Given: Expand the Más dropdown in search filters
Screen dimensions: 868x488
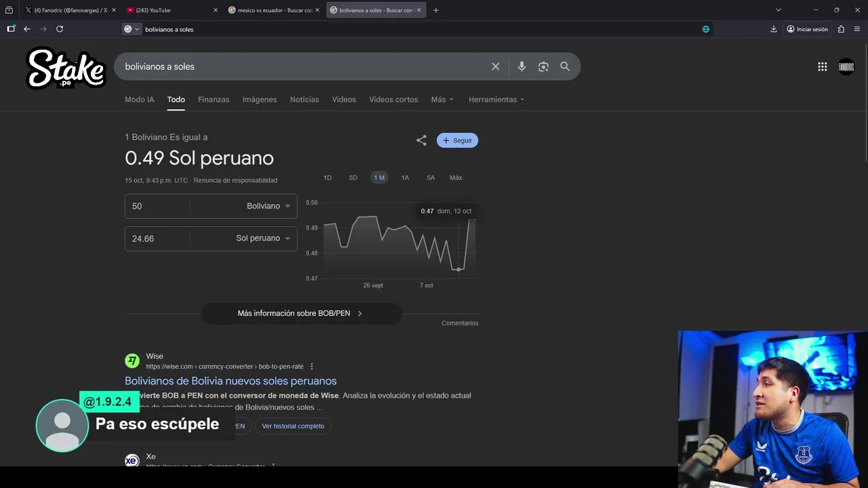Looking at the screenshot, I should [442, 100].
